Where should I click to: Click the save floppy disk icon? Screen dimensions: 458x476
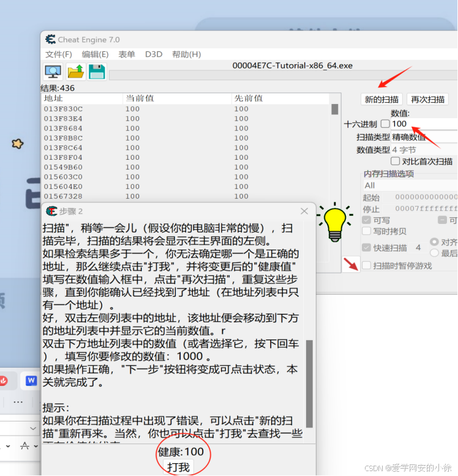pyautogui.click(x=97, y=72)
